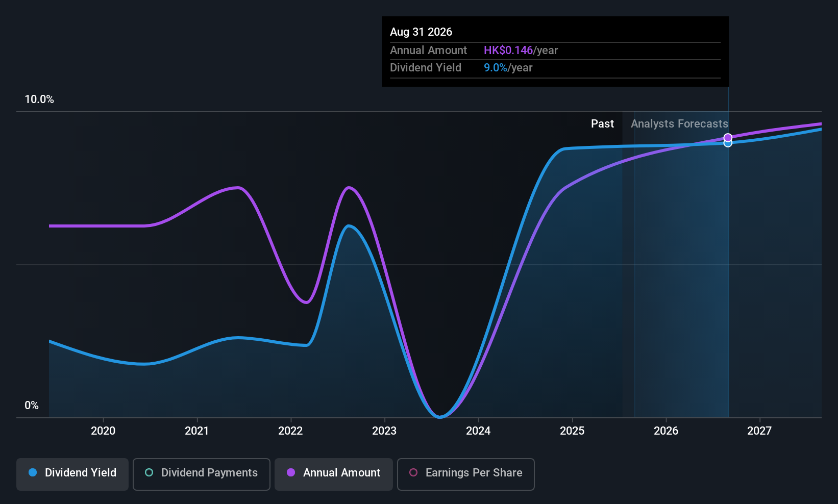The height and width of the screenshot is (504, 838).
Task: Click the tooltip's Annual Amount label
Action: tap(428, 51)
